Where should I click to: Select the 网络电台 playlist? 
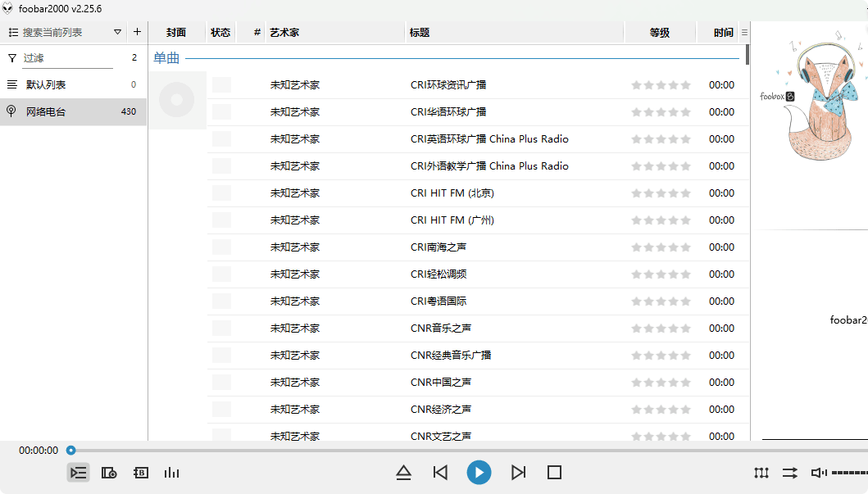73,111
